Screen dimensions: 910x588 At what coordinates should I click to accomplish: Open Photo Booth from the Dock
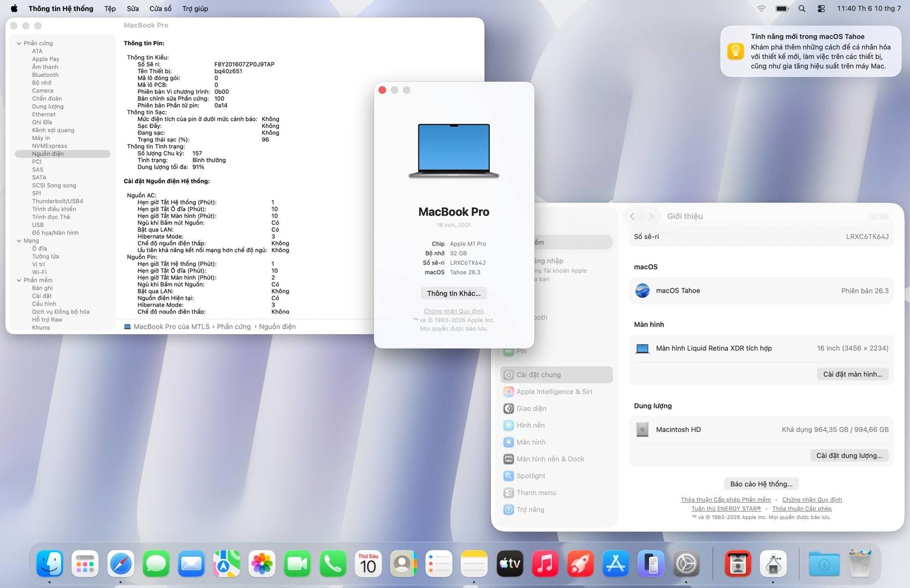coord(738,563)
